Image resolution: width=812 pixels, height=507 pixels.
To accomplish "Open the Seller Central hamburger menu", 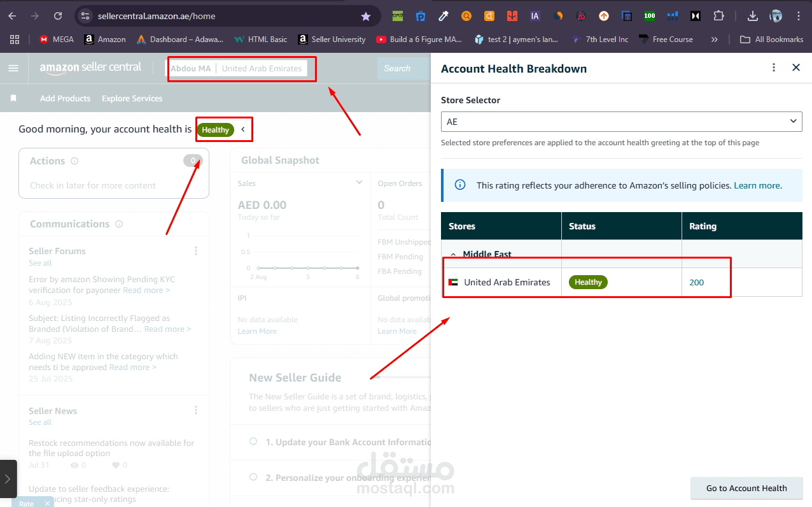I will (x=13, y=68).
